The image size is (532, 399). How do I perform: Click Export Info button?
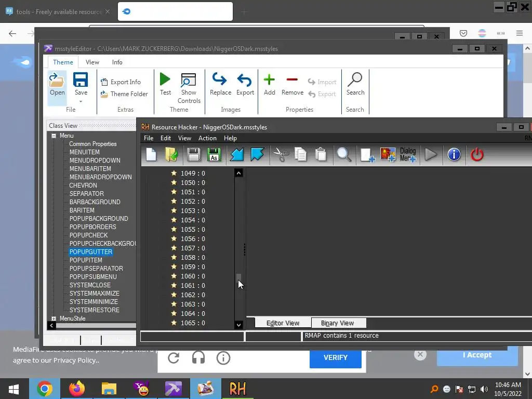pos(121,82)
